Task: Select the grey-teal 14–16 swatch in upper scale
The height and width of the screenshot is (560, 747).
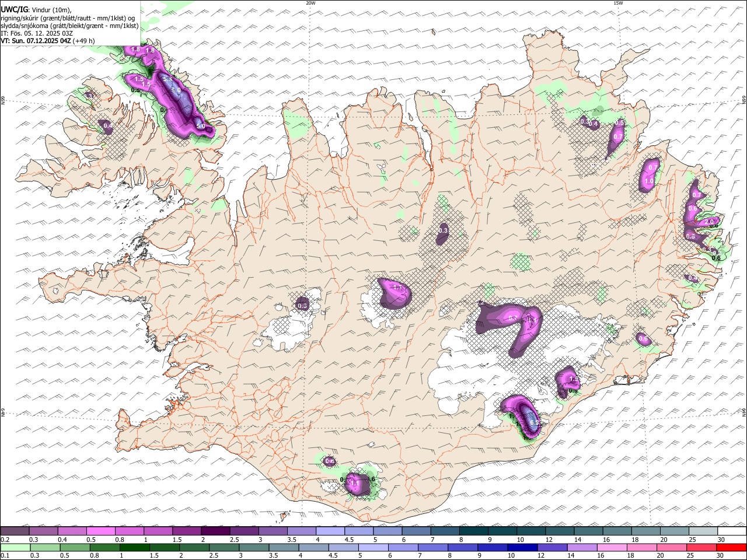Action: coord(588,531)
